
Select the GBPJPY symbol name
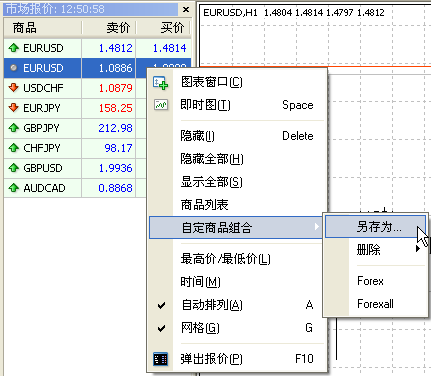pos(41,128)
